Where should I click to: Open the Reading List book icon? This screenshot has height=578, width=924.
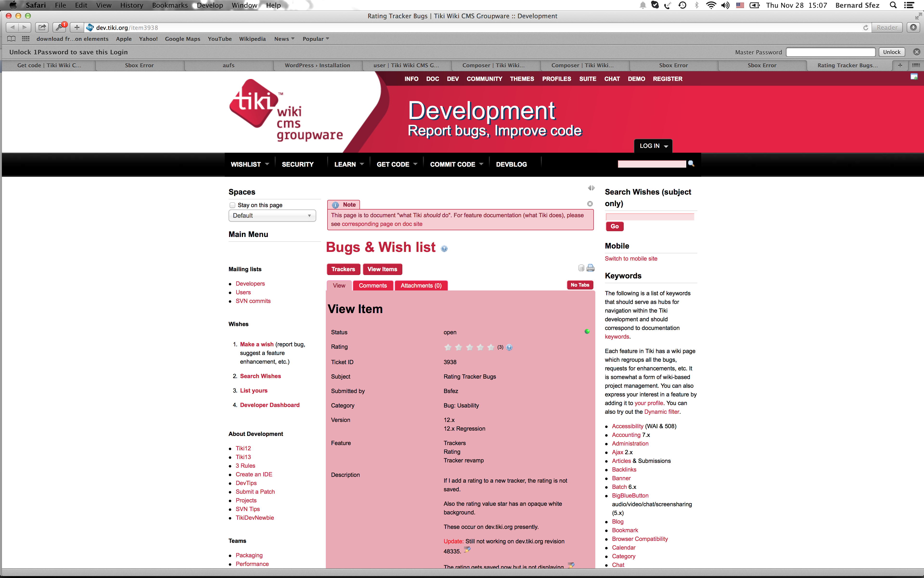(x=12, y=39)
